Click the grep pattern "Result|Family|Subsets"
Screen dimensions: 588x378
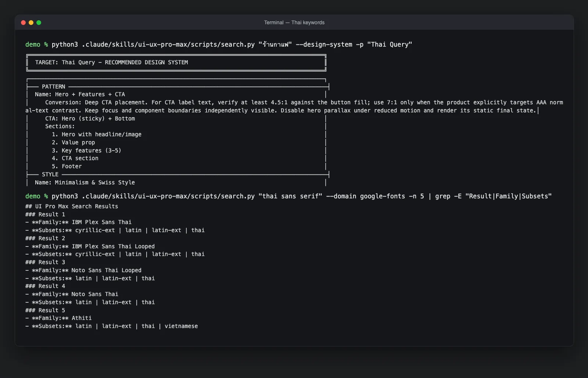509,196
